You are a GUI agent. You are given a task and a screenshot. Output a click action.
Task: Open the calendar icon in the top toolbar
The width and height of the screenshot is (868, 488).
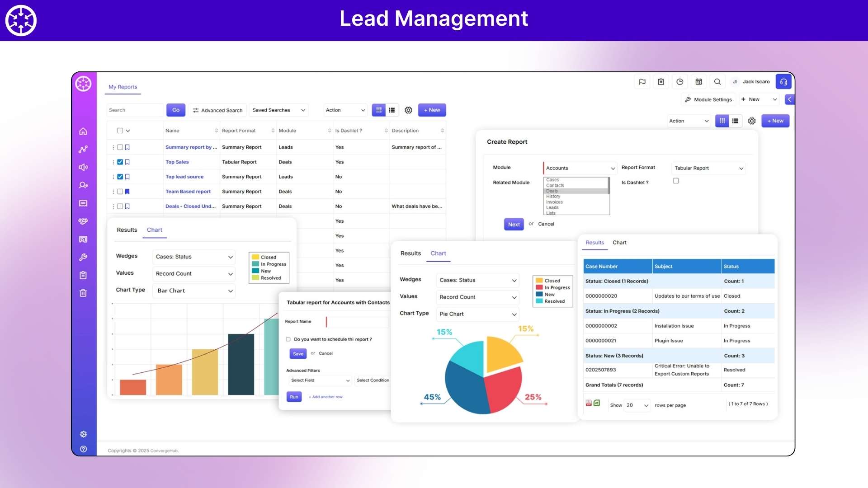coord(698,82)
